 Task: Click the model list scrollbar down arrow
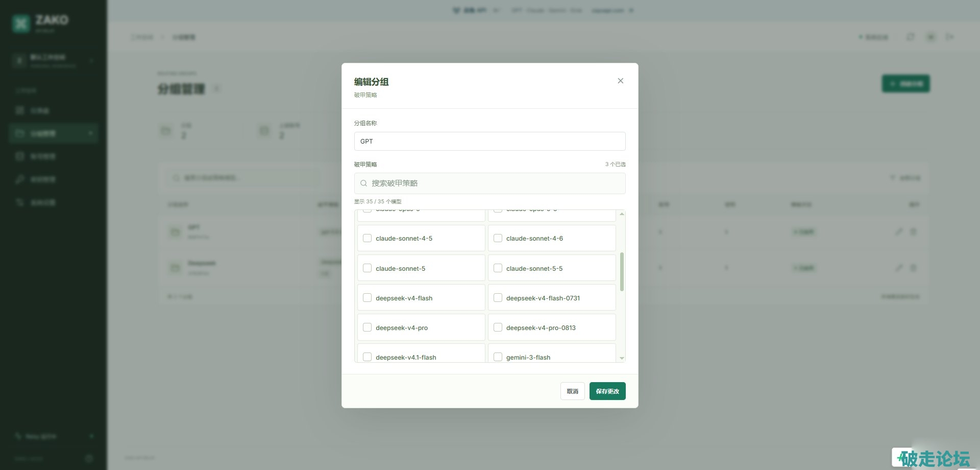click(622, 358)
